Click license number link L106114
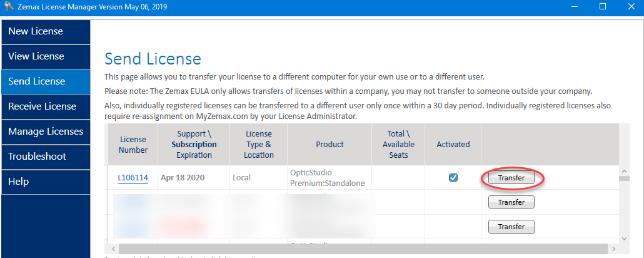The image size is (644, 258). [133, 178]
